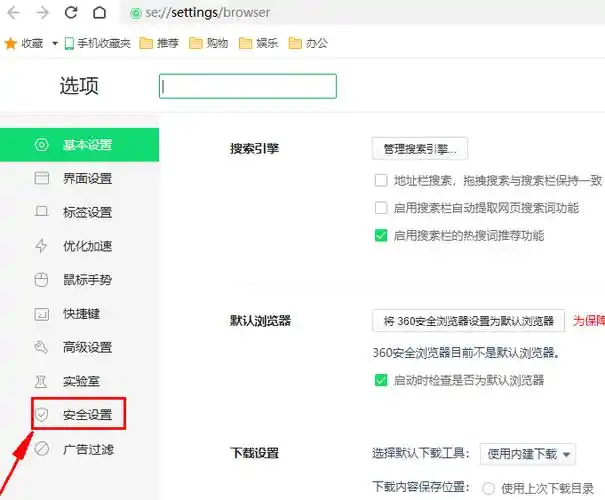Open 鼠标手势 in the sidebar
Viewport: 605px width, 500px height.
pyautogui.click(x=86, y=280)
